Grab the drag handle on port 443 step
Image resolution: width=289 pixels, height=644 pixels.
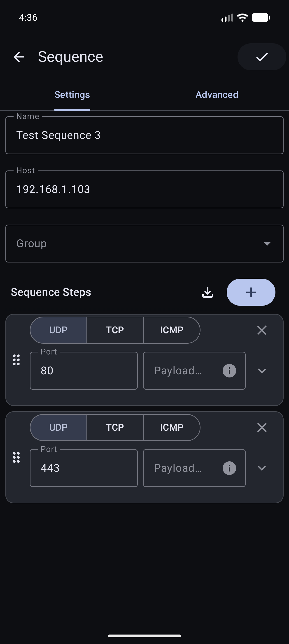click(x=16, y=457)
